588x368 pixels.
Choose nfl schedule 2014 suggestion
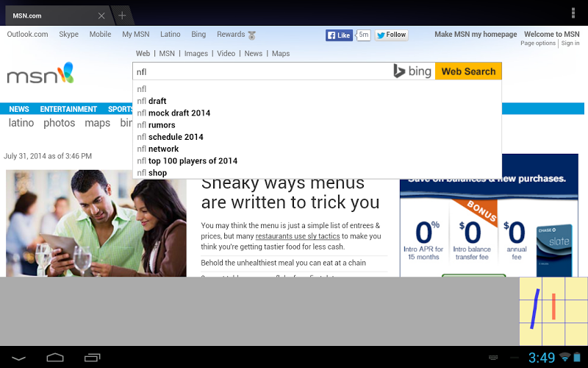[317, 137]
